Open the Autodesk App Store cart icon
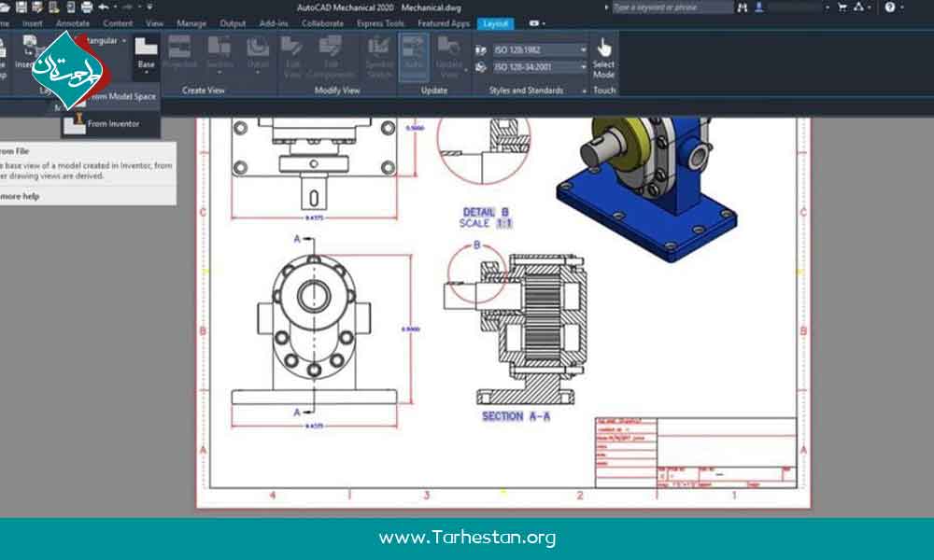Image resolution: width=934 pixels, height=560 pixels. tap(842, 7)
